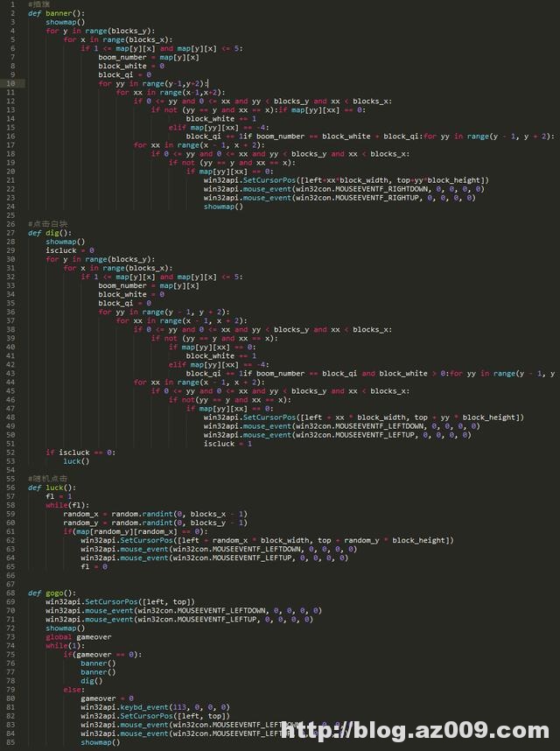Click the 'fl = 1' assignment
The width and height of the screenshot is (560, 751).
click(59, 496)
